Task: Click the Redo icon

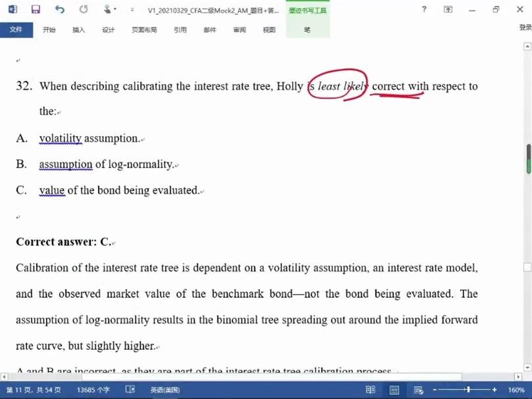Action: (x=84, y=9)
